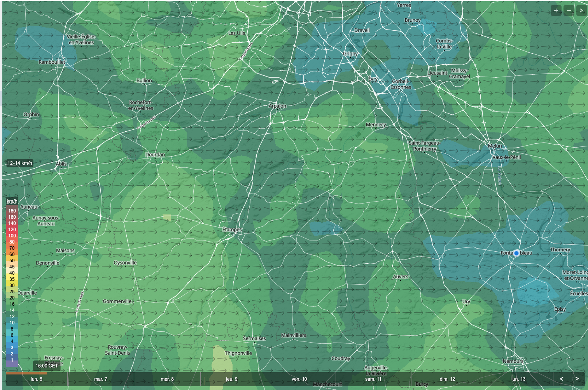The height and width of the screenshot is (390, 588).
Task: Jump to mer. 8 forecast
Action: [167, 379]
